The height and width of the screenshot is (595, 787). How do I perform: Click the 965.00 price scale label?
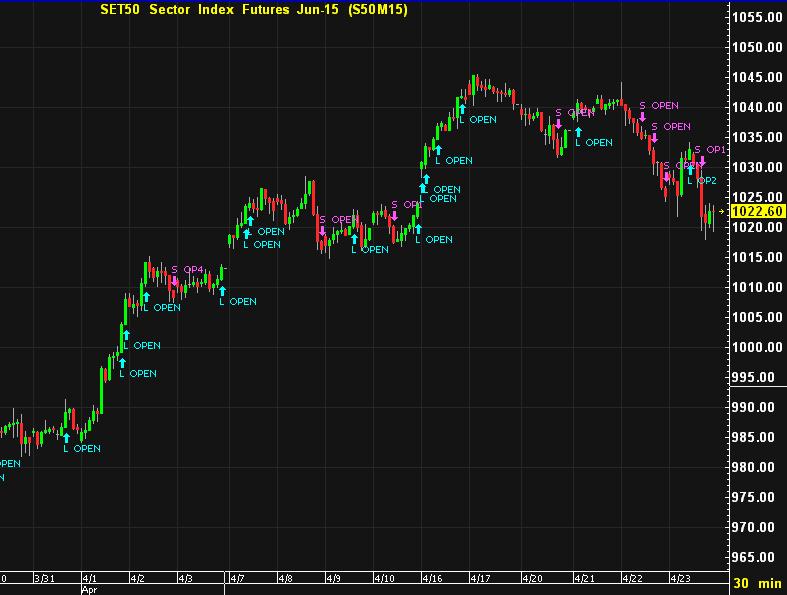756,557
